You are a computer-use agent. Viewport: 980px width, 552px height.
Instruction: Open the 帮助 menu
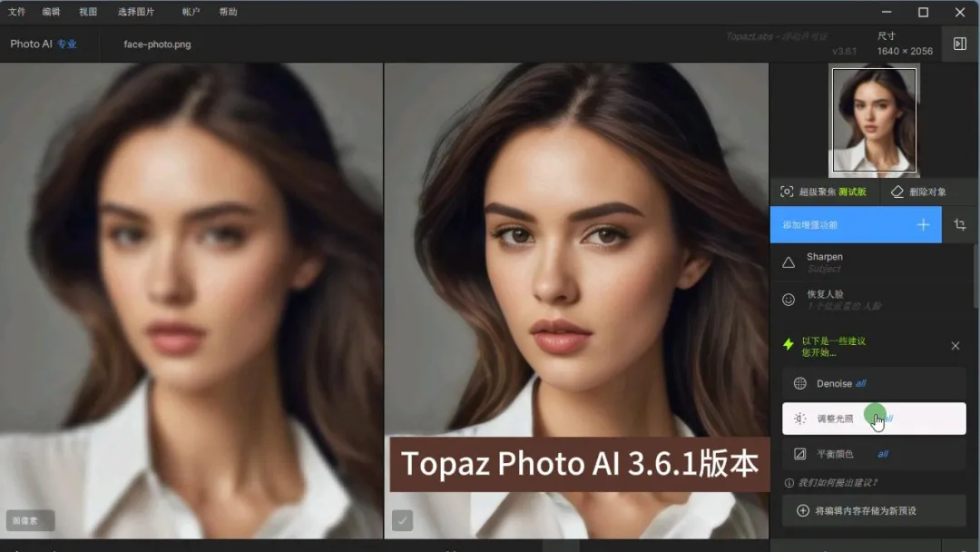[228, 12]
